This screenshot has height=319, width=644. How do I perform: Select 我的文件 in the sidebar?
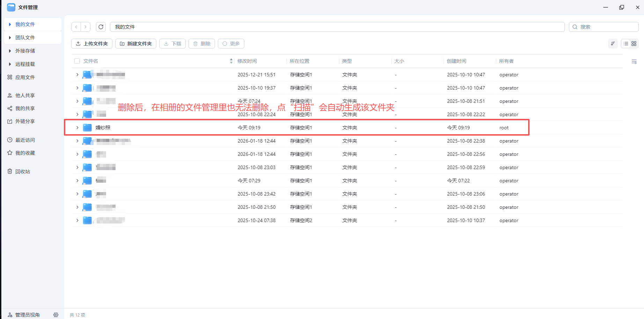(x=25, y=24)
